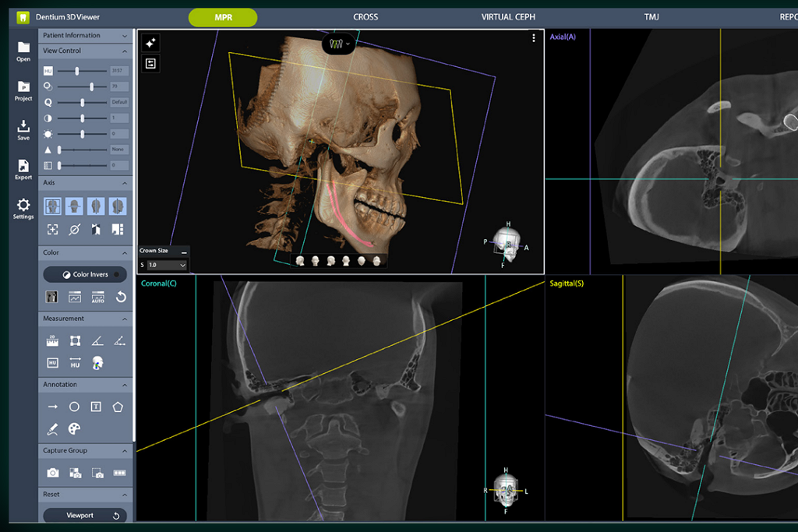Click the HU slider handle
The height and width of the screenshot is (532, 798).
76,71
